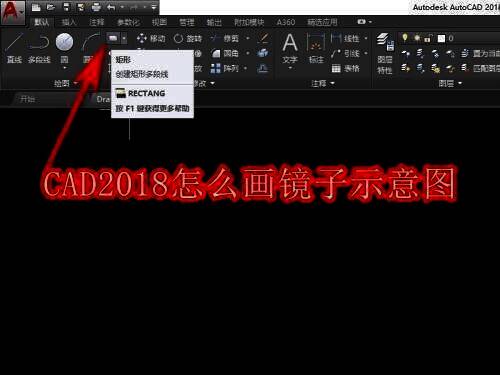Viewport: 500px width, 375px height.
Task: Open 图层特性 layer properties manager
Action: click(385, 53)
